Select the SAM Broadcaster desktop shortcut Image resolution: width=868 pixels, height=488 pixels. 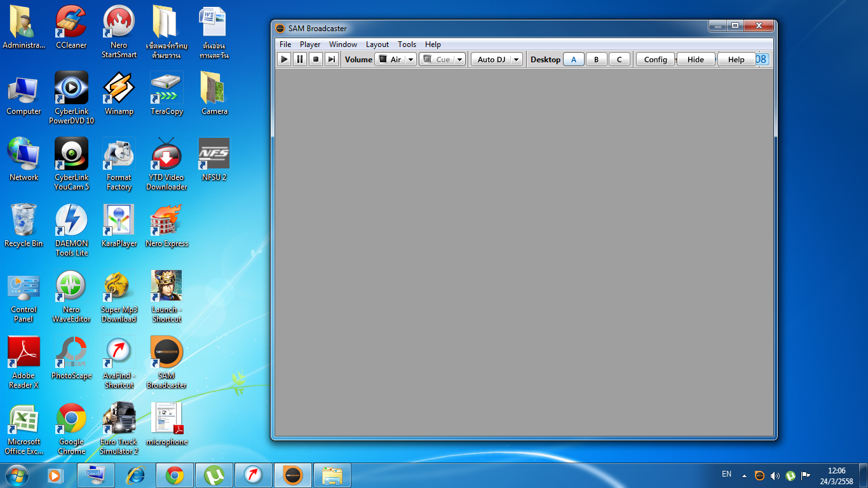(x=166, y=362)
